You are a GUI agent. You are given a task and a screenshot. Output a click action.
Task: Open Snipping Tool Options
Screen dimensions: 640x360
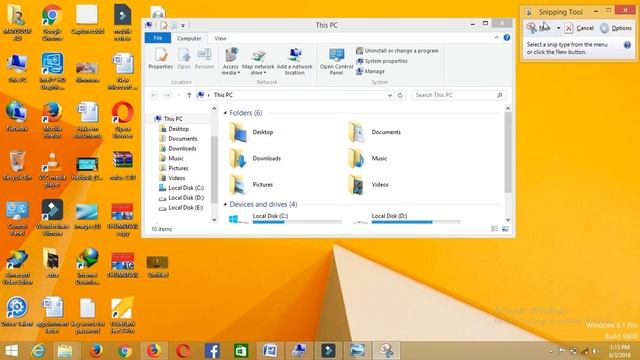click(x=616, y=28)
